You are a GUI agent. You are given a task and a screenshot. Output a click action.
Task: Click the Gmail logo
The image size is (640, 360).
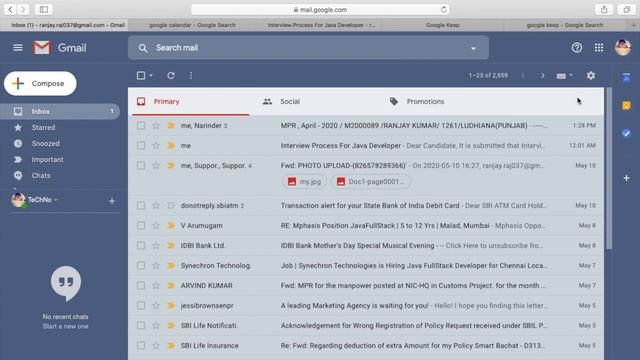pyautogui.click(x=60, y=48)
